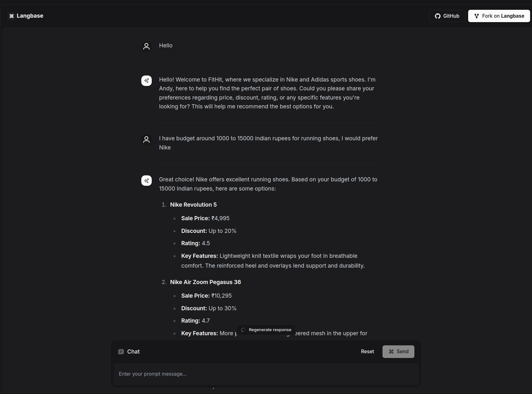Click the FitHit welcome message text
The image size is (532, 394).
pos(267,93)
